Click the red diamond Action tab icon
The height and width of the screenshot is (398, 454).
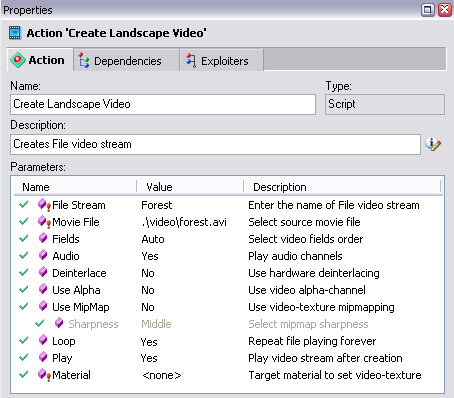(x=18, y=60)
